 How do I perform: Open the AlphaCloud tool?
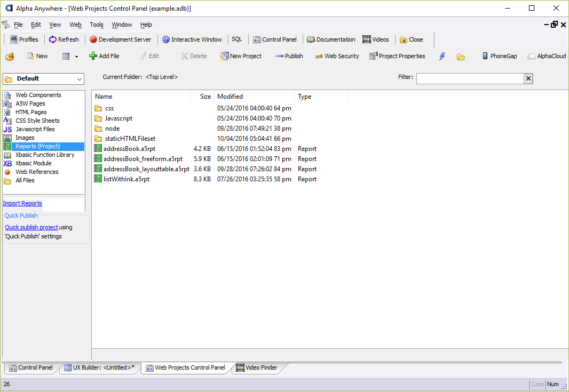point(547,56)
